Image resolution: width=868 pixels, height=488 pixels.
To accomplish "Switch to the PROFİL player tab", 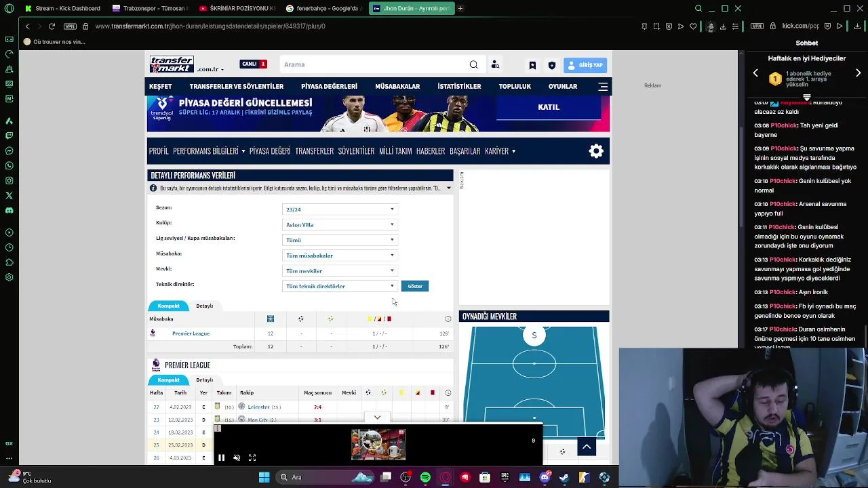I will pyautogui.click(x=159, y=151).
